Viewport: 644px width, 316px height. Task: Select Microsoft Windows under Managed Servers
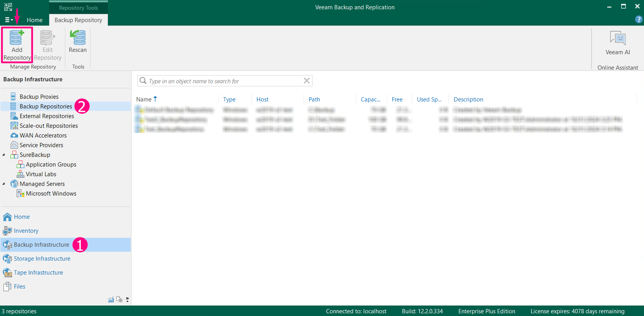click(51, 194)
